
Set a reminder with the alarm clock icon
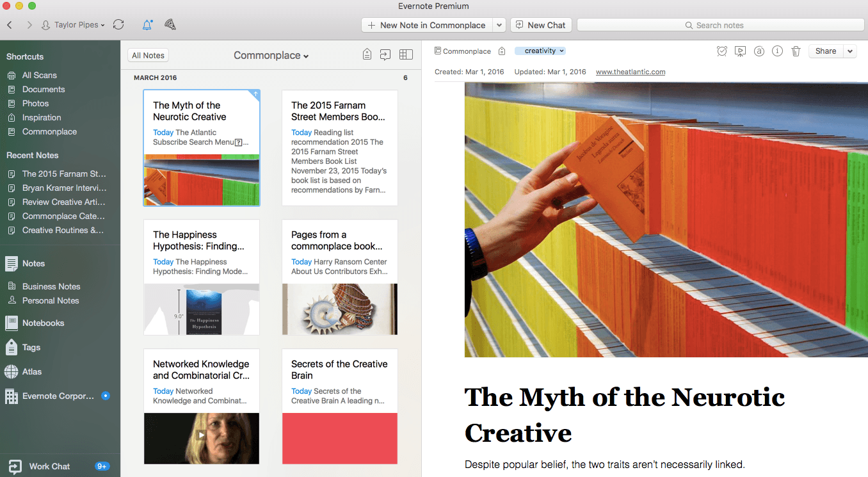[x=722, y=51]
